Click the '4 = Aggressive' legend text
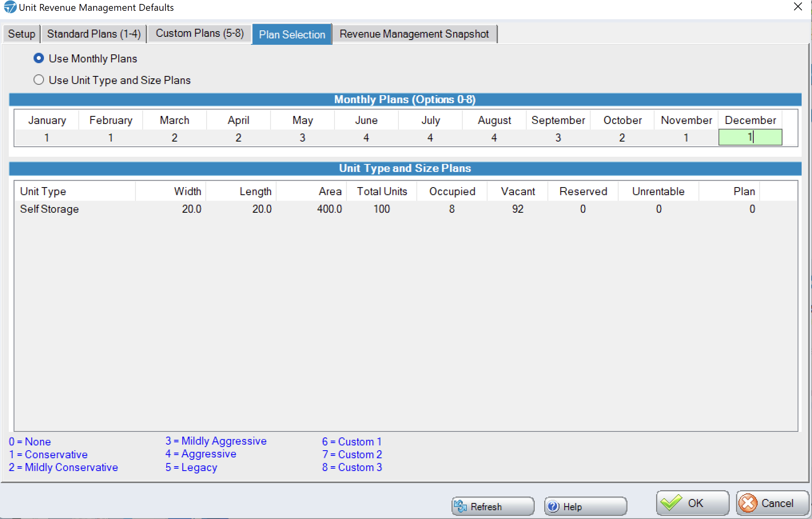The image size is (812, 519). 201,454
